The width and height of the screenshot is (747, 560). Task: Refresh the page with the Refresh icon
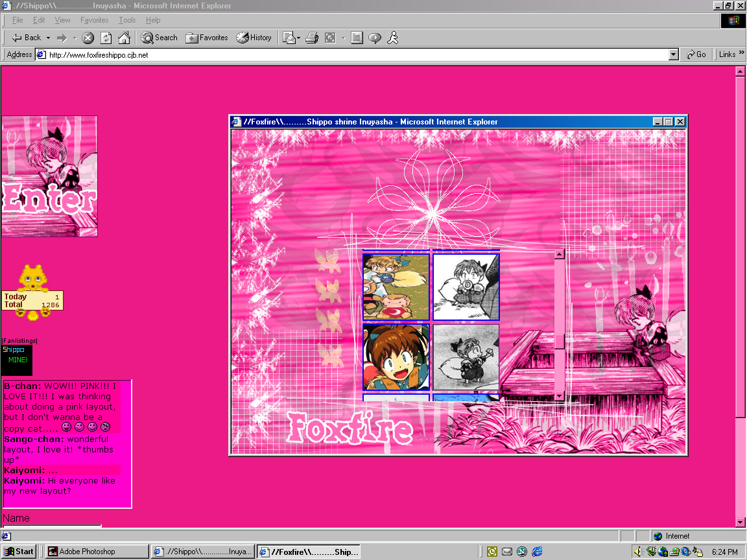(106, 38)
